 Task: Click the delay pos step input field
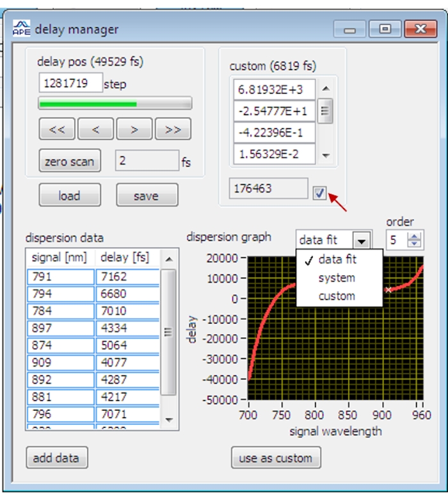point(70,83)
